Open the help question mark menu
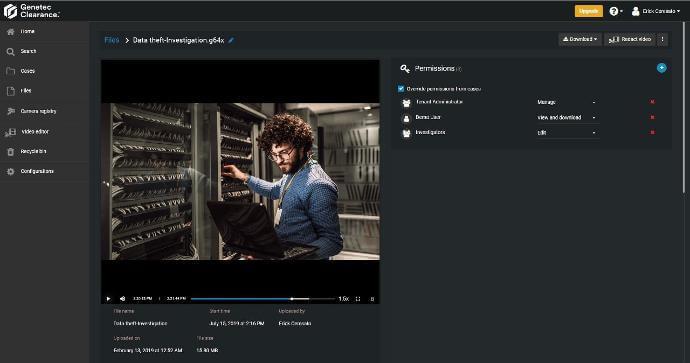 [616, 11]
